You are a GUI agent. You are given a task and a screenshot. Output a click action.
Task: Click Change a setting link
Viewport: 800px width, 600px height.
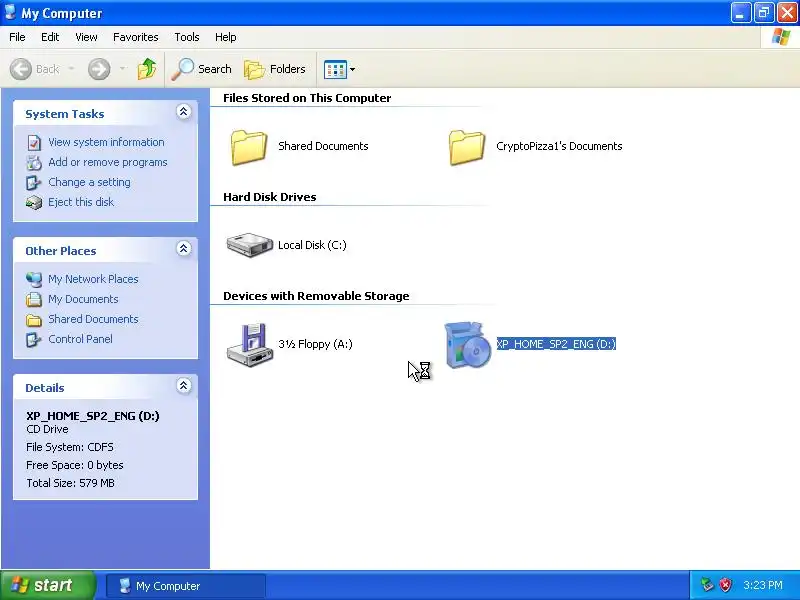(89, 182)
